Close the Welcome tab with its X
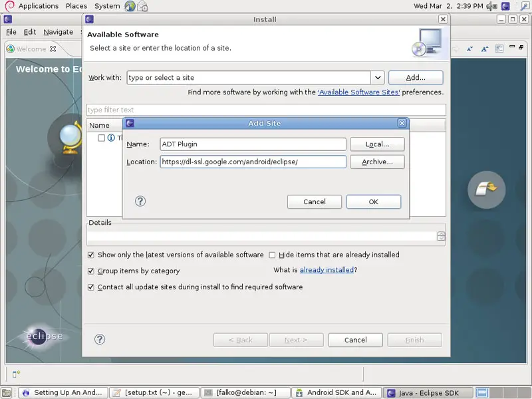The width and height of the screenshot is (532, 399). pyautogui.click(x=53, y=49)
